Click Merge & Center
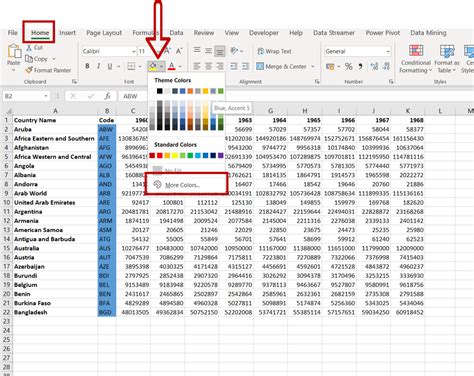The width and height of the screenshot is (474, 376). point(281,66)
